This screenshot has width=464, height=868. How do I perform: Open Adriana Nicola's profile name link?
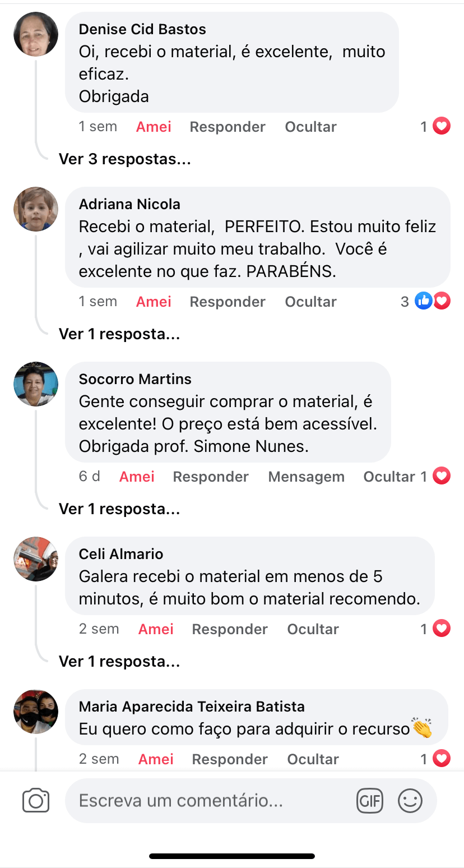point(129,204)
